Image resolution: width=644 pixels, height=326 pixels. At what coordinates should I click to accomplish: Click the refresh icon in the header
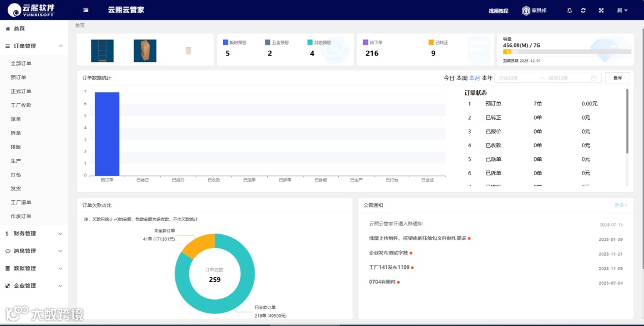pos(583,10)
